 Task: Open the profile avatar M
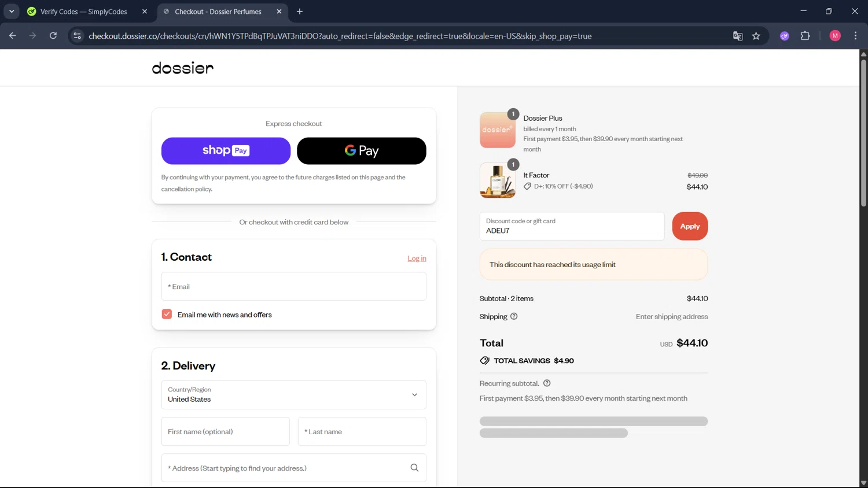tap(835, 36)
